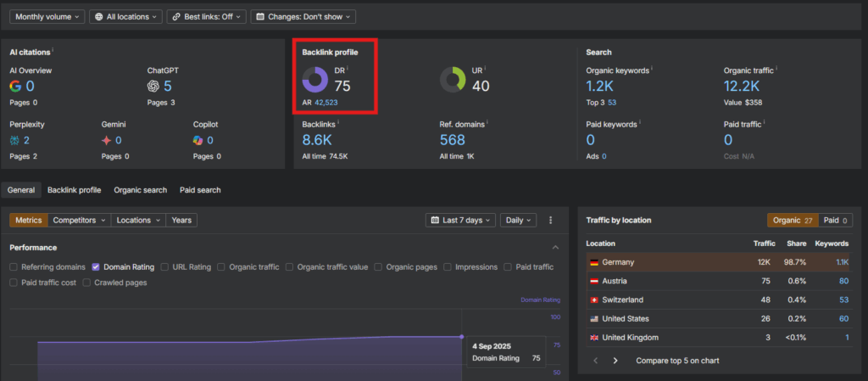Screen dimensions: 868x381
Task: Switch to the Backlink profile tab
Action: tap(75, 190)
